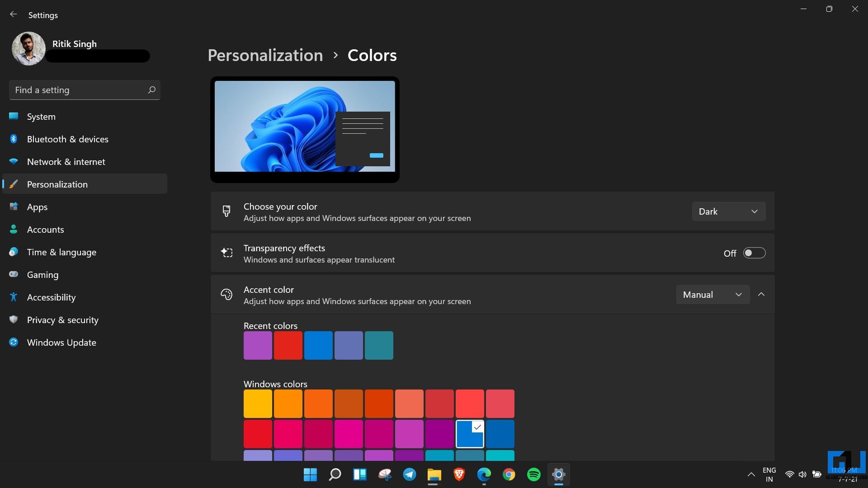Image resolution: width=868 pixels, height=488 pixels.
Task: Click the palette icon beside Accent color
Action: click(x=226, y=294)
